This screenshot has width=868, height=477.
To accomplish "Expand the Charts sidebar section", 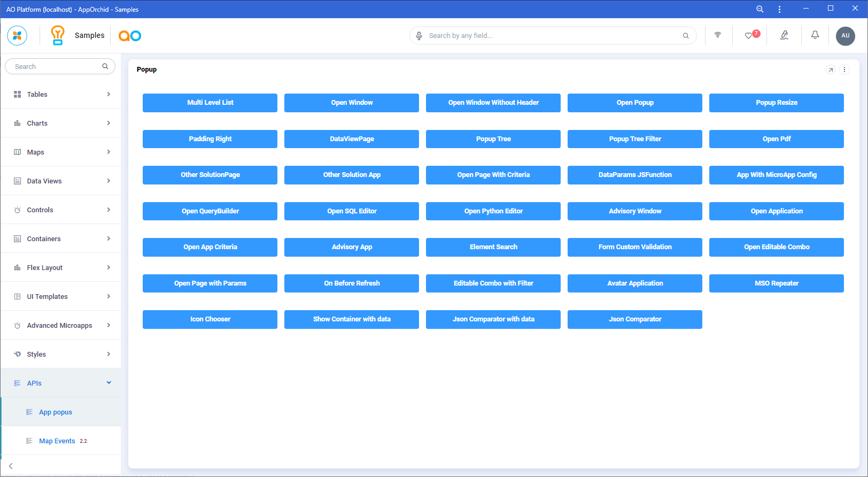I will click(x=61, y=123).
